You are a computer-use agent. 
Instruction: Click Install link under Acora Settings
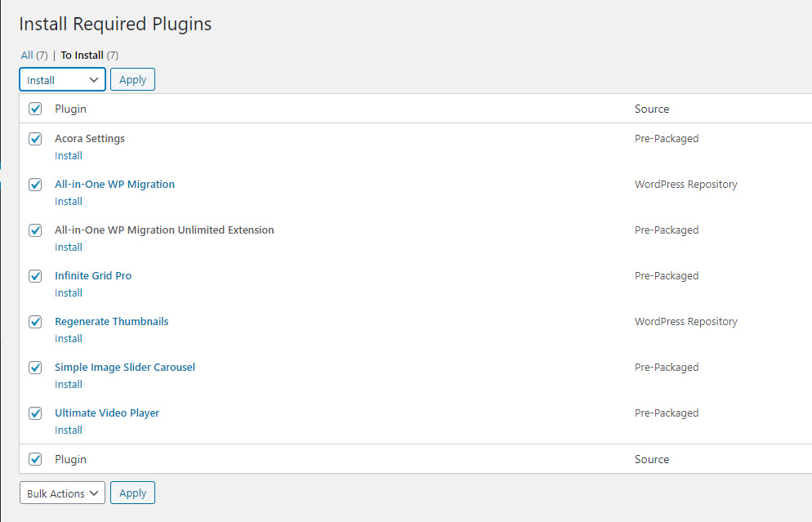[x=69, y=155]
